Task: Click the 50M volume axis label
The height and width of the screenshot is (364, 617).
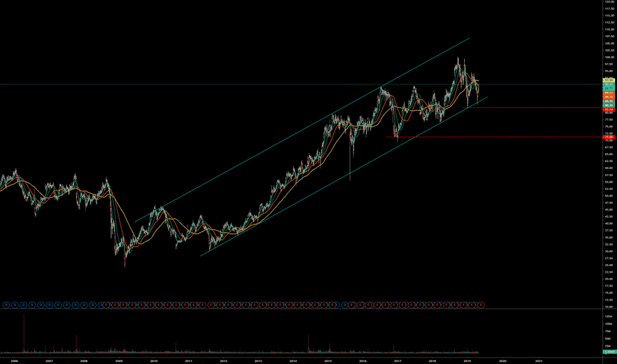Action: point(609,338)
